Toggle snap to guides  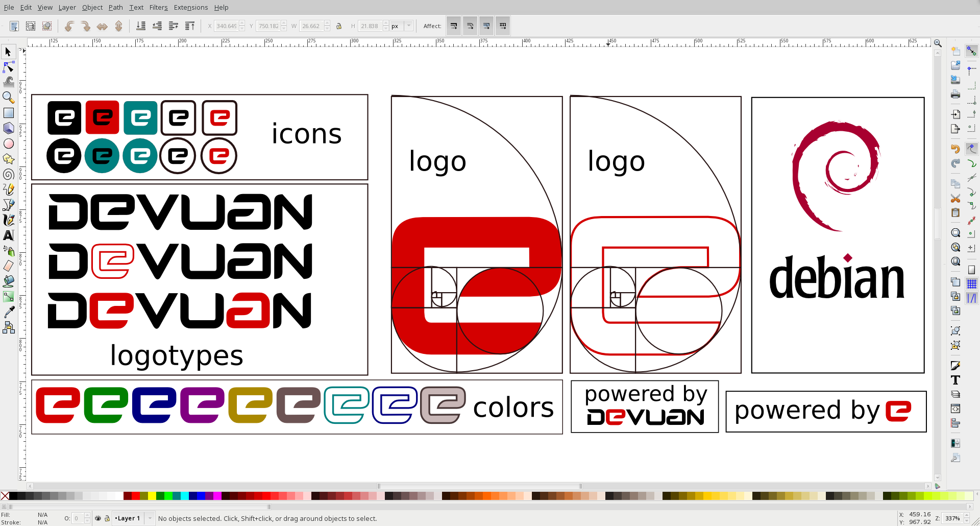click(x=971, y=298)
